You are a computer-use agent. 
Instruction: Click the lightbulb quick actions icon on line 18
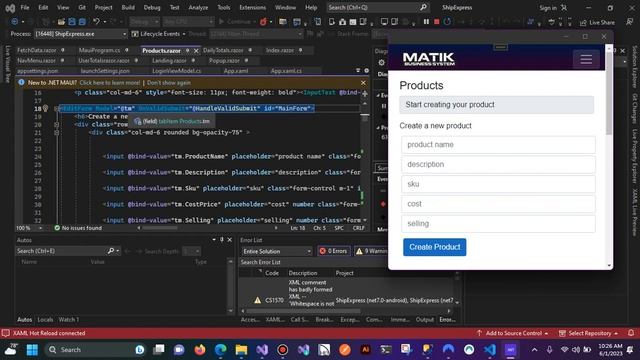(45, 108)
